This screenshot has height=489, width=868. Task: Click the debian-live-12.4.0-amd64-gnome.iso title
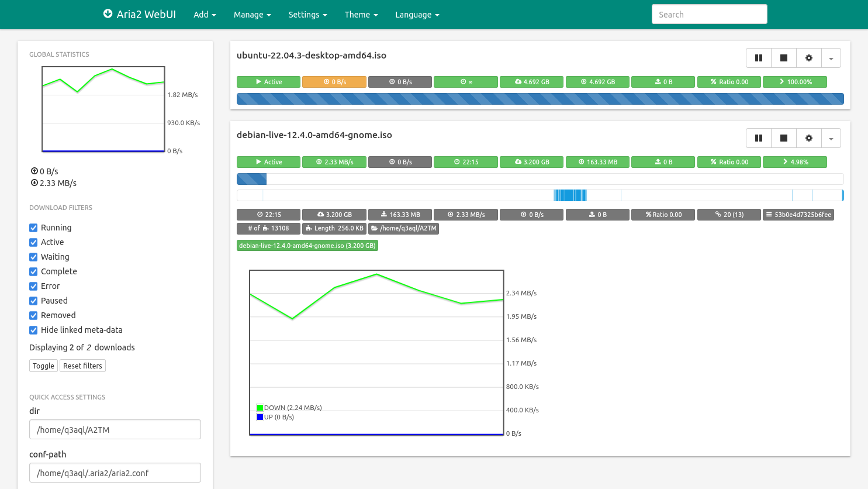point(314,135)
